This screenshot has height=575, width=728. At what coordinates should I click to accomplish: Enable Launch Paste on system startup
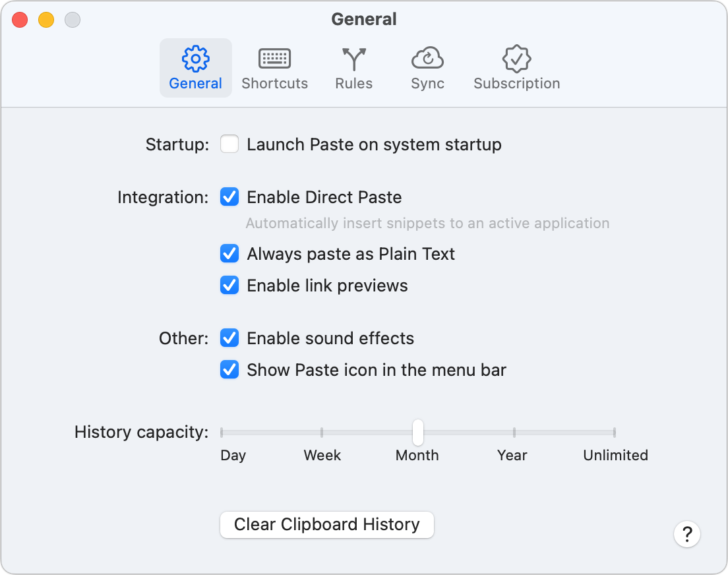coord(229,144)
